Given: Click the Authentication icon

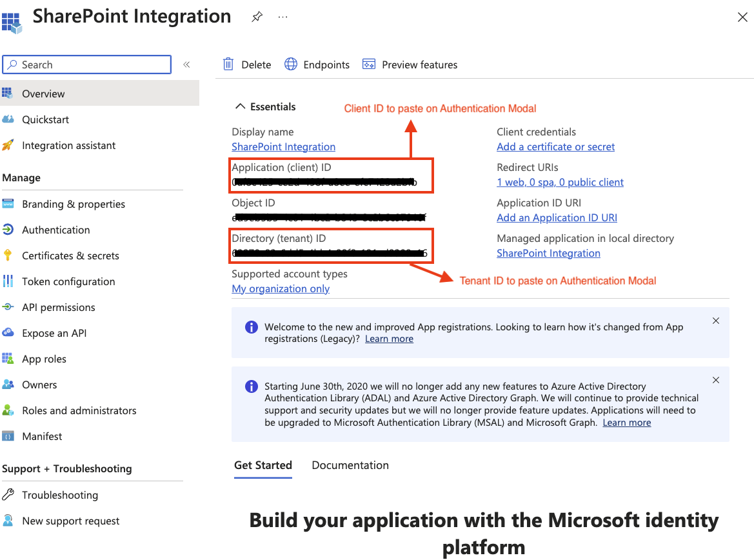Looking at the screenshot, I should (x=8, y=230).
